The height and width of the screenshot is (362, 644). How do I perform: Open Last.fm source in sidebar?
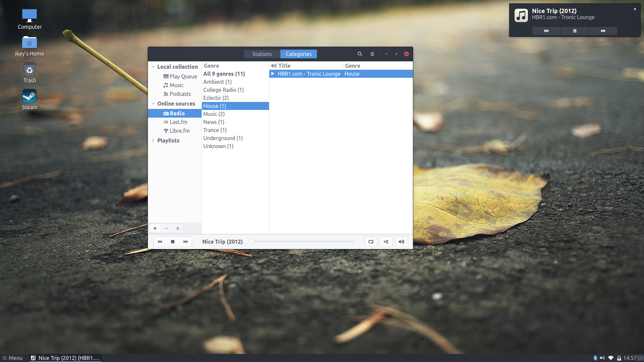pos(175,122)
